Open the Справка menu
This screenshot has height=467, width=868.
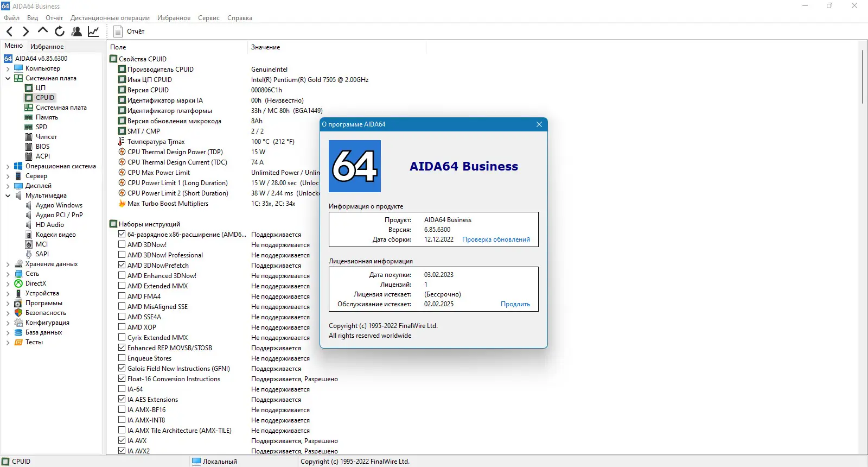[x=240, y=18]
